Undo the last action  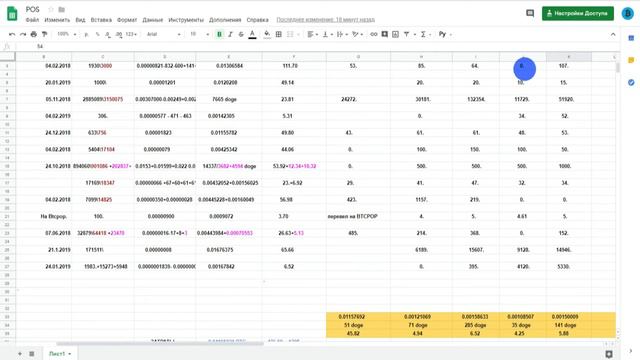[12, 34]
